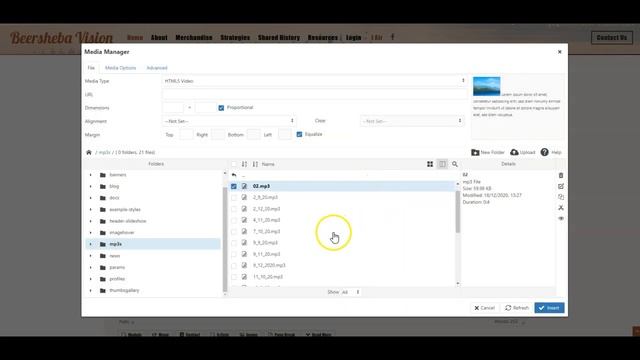640x360 pixels.
Task: Check the 2_12_20.mp3 checkbox
Action: pyautogui.click(x=234, y=209)
